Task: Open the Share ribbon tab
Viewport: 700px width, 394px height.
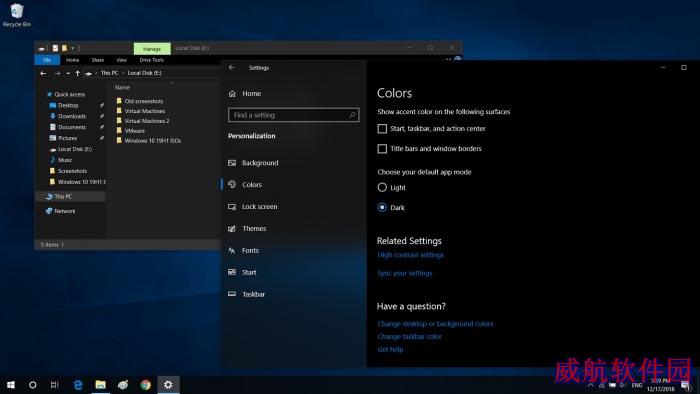Action: (98, 60)
